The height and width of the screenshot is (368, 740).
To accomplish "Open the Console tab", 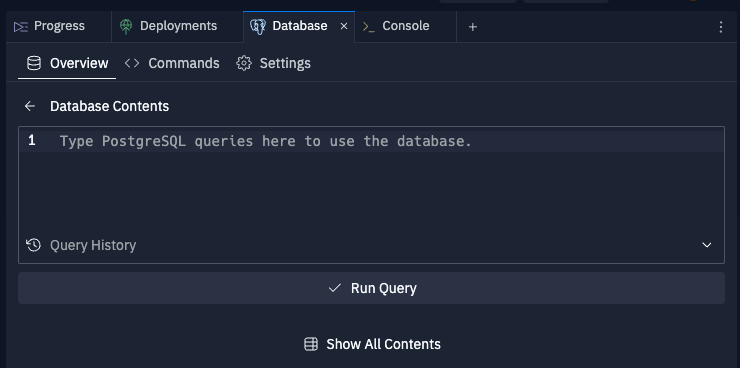I will 405,26.
